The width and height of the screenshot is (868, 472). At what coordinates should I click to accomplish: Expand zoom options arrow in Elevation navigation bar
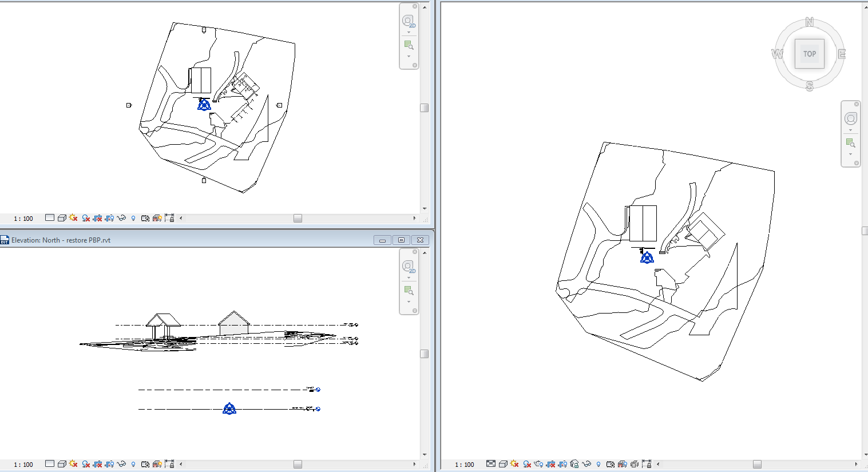pos(409,302)
